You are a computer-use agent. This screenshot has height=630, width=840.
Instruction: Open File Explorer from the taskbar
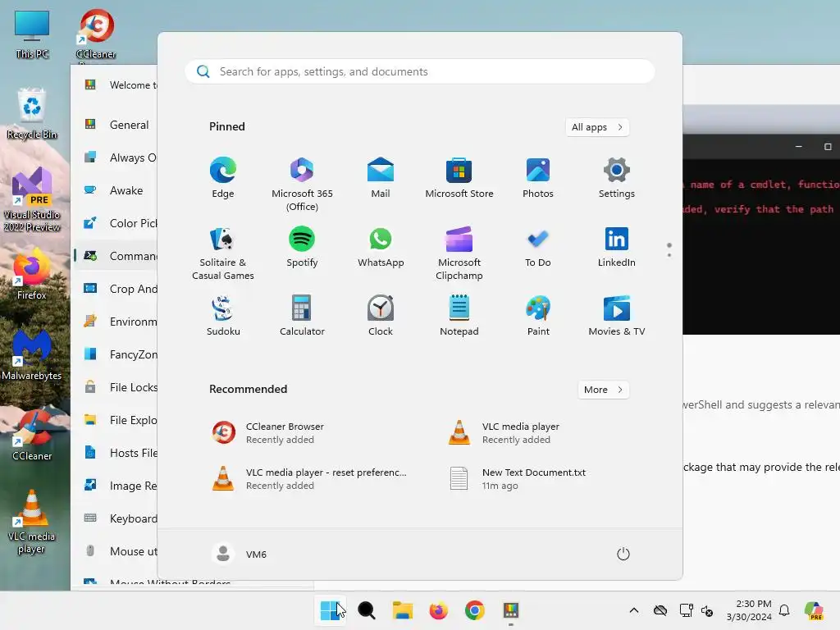(402, 610)
